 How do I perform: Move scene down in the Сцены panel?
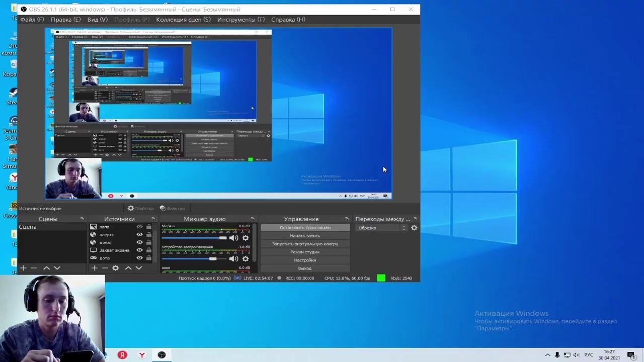57,268
